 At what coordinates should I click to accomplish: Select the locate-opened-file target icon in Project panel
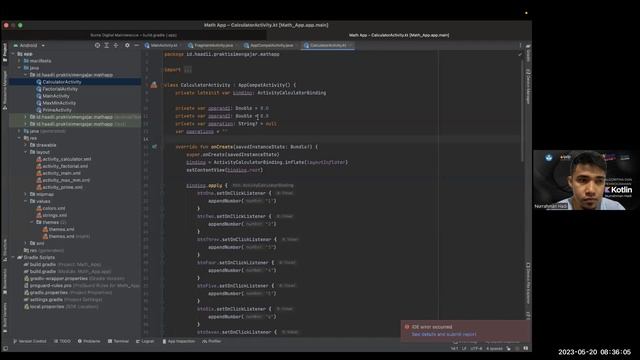point(97,45)
